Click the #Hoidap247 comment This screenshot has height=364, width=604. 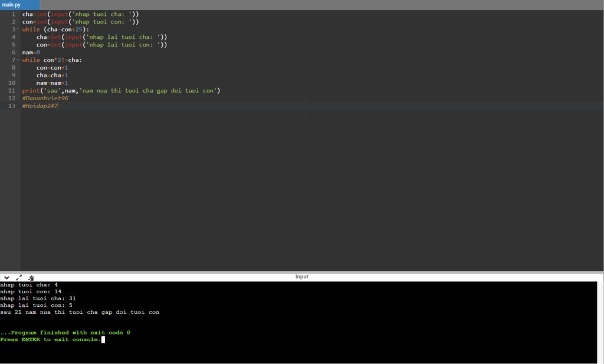[x=40, y=106]
